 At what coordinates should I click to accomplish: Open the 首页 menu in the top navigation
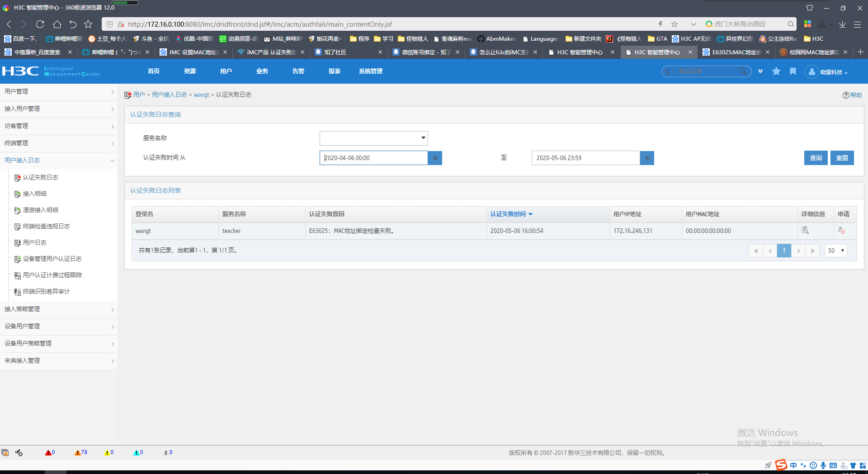(154, 71)
